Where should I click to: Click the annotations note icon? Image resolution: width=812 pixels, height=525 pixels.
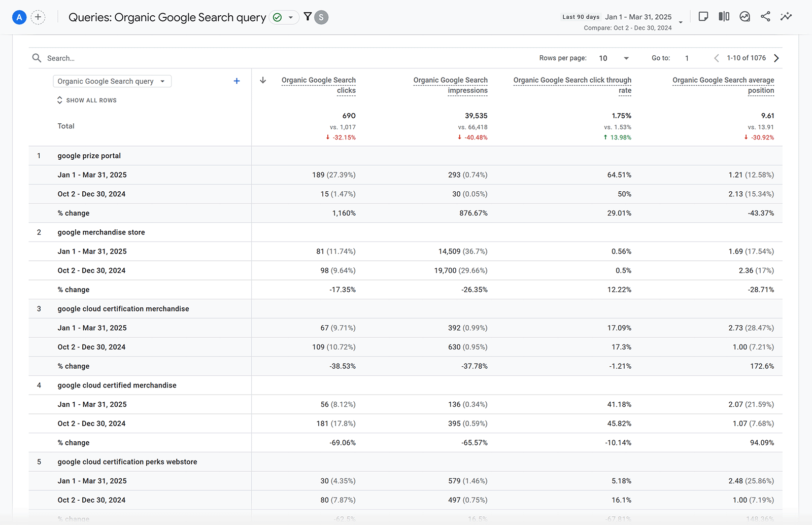click(703, 17)
